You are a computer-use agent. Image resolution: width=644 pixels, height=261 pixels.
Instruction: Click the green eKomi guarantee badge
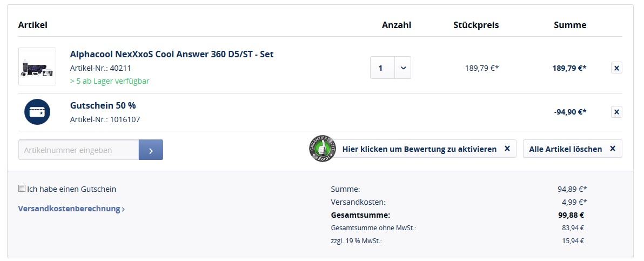tap(322, 149)
